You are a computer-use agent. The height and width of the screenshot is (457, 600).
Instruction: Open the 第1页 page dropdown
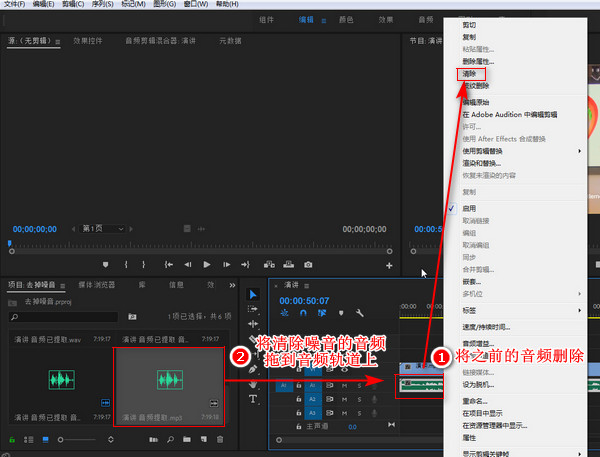(x=103, y=228)
